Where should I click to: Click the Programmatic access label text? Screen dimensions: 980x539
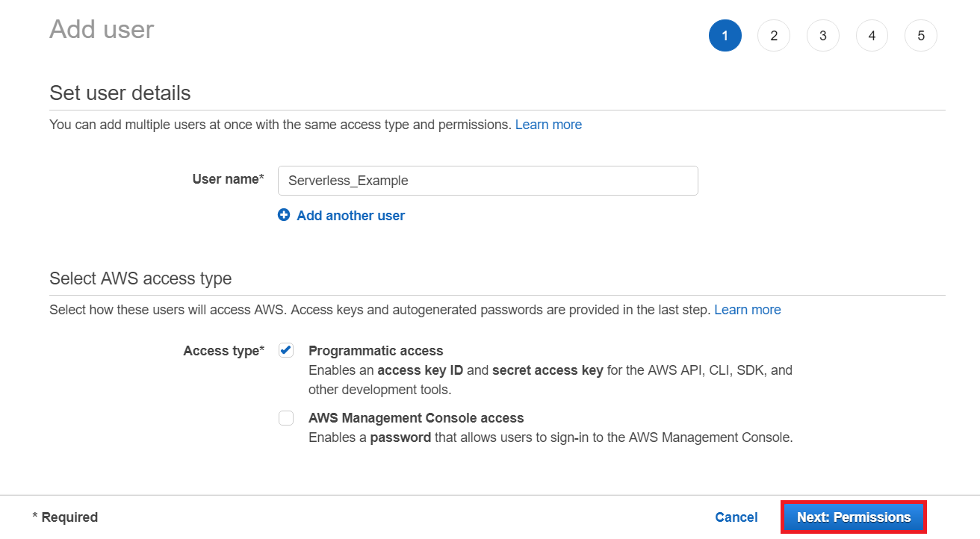tap(376, 351)
